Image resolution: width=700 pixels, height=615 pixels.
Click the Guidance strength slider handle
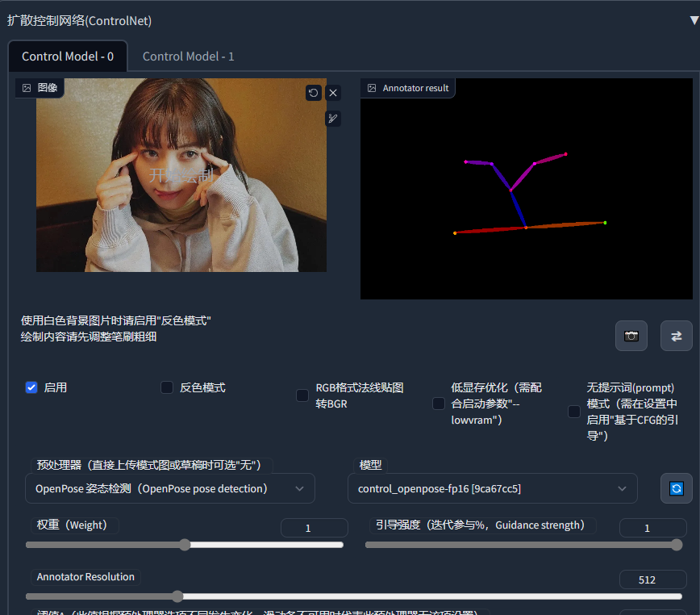point(677,545)
